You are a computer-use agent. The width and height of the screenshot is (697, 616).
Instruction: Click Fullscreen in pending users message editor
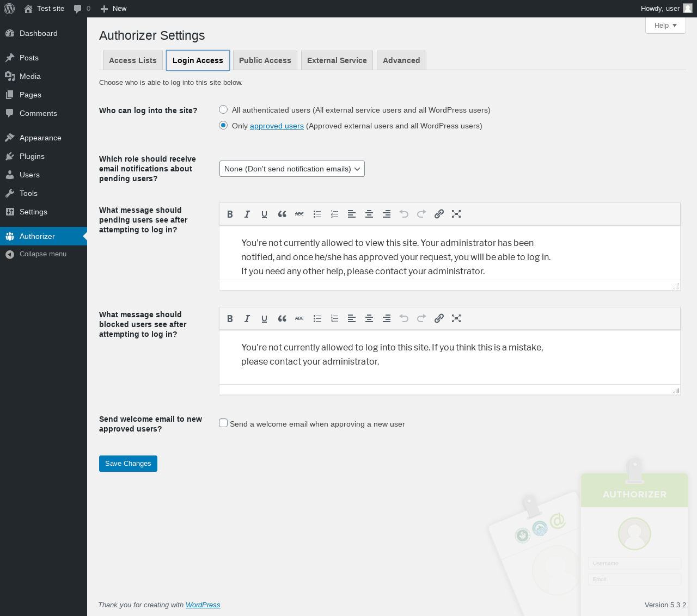[456, 214]
